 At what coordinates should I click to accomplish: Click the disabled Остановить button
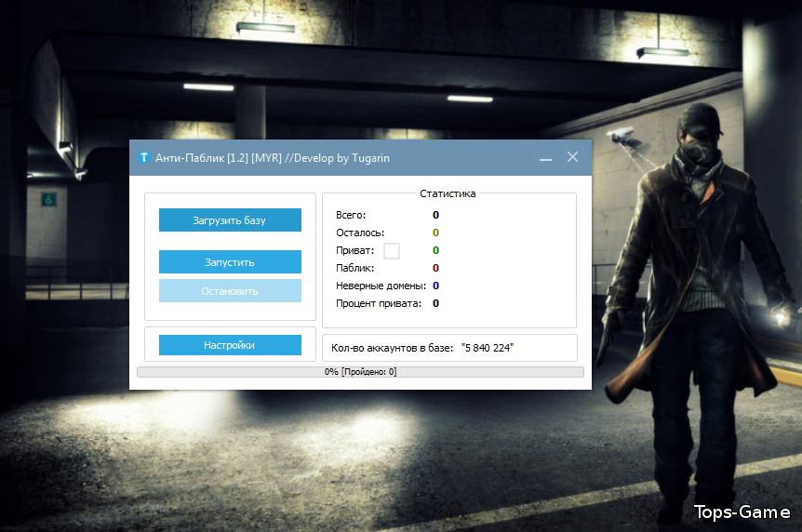pyautogui.click(x=230, y=291)
